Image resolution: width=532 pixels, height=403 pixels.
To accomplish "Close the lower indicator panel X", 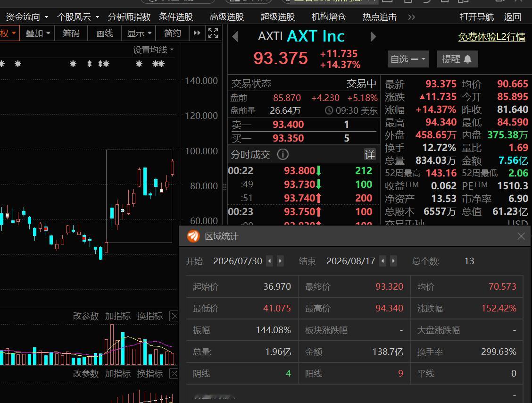I will pos(174,373).
